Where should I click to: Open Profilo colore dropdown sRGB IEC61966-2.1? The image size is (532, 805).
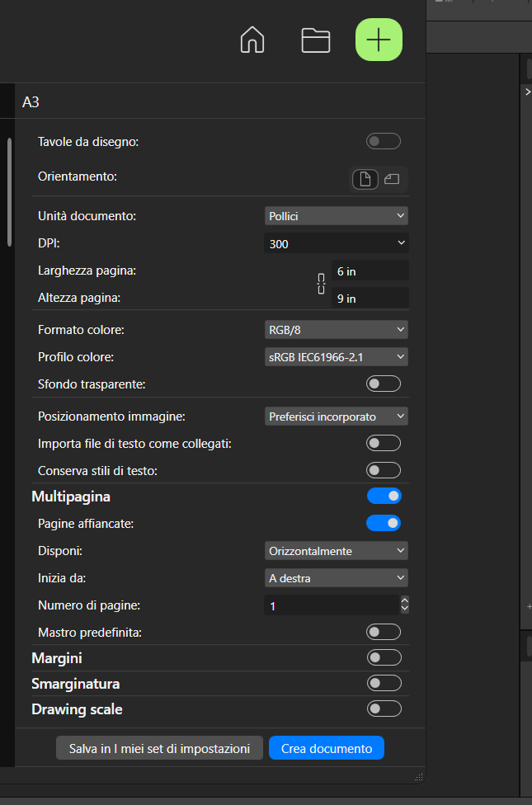[337, 357]
